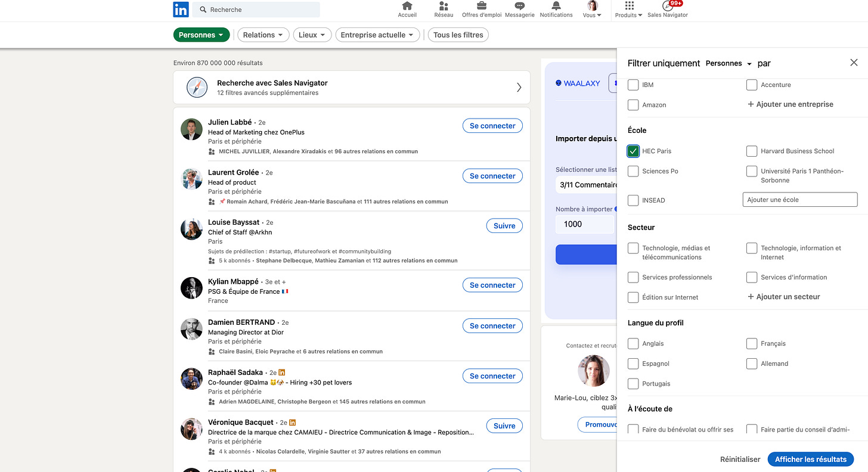Check the Anglais profile language checkbox
868x472 pixels.
point(633,344)
